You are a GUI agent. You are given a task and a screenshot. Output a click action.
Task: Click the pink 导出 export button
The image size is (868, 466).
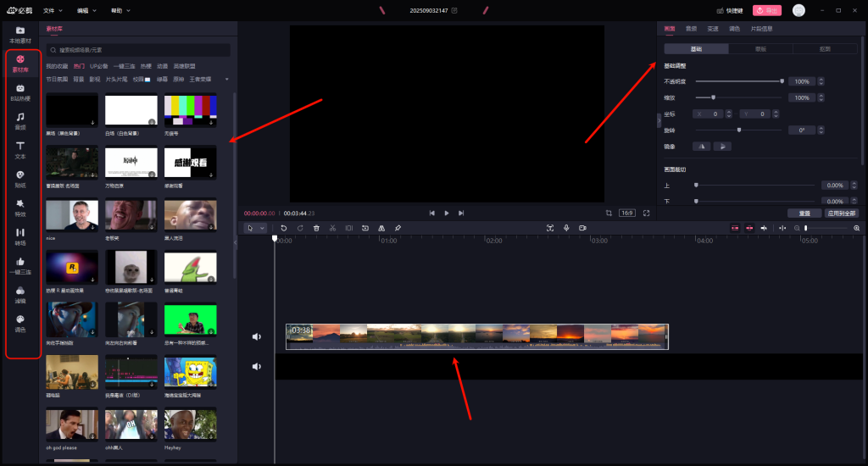[x=767, y=10]
